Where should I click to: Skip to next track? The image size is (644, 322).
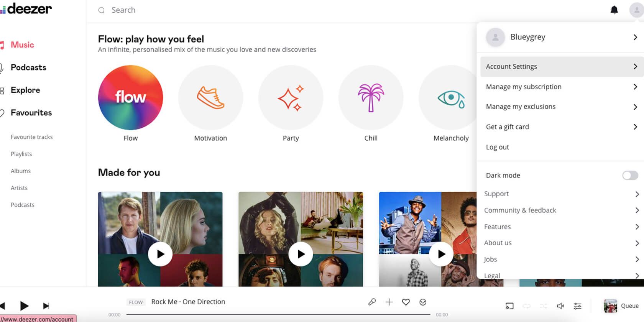(46, 306)
